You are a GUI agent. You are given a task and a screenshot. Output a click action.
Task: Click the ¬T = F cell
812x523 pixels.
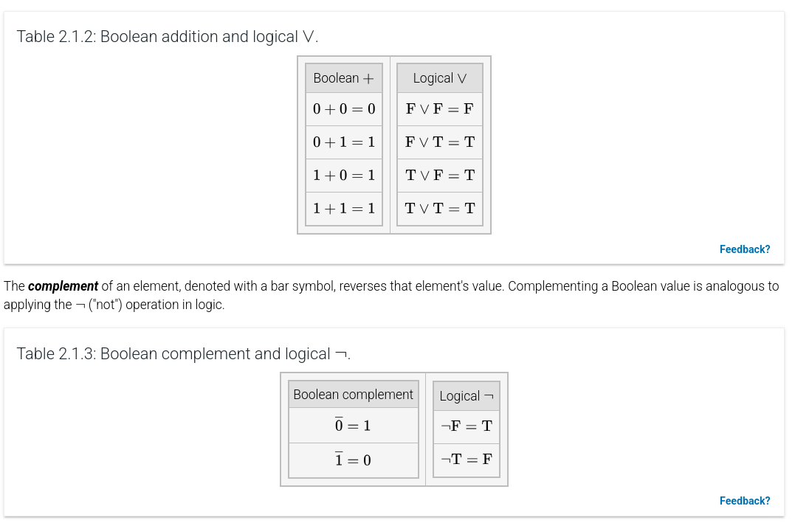467,460
